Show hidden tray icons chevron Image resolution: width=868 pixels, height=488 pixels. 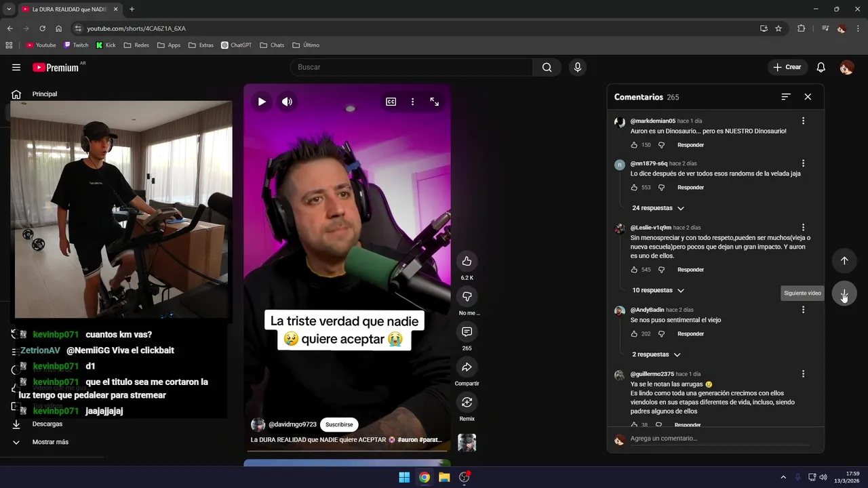(783, 477)
